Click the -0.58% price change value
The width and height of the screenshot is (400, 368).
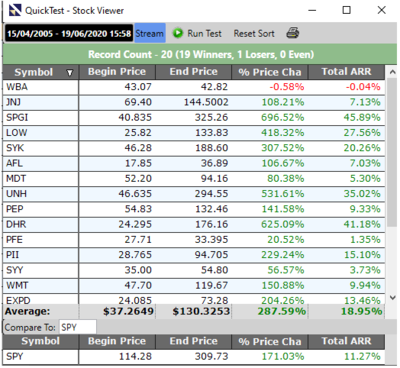pos(287,87)
